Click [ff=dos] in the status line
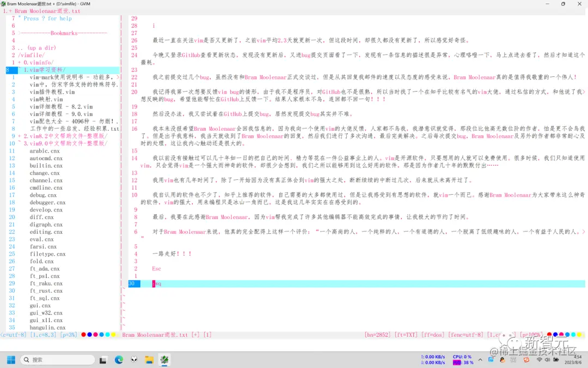 [x=432, y=335]
